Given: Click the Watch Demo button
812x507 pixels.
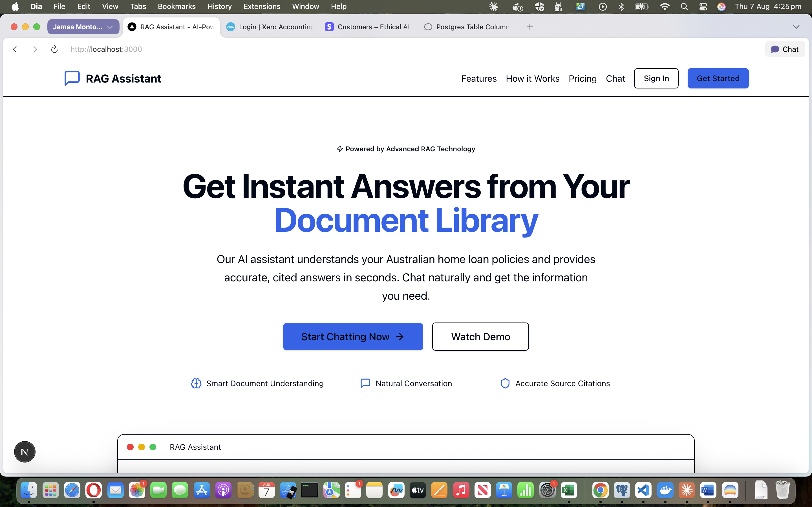Looking at the screenshot, I should [x=480, y=337].
